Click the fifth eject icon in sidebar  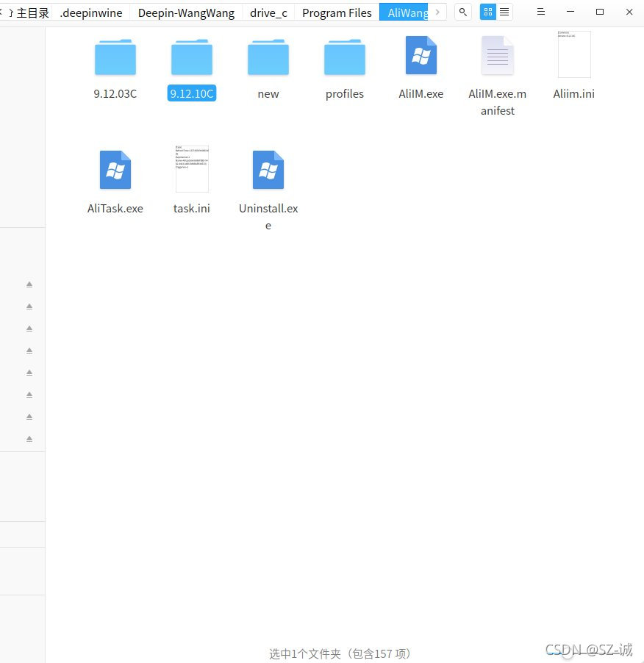coord(29,373)
